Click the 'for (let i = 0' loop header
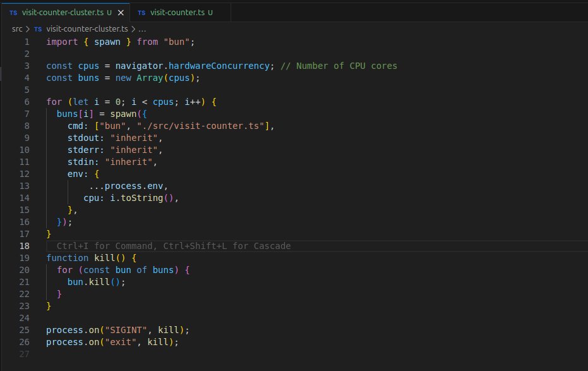 [83, 102]
